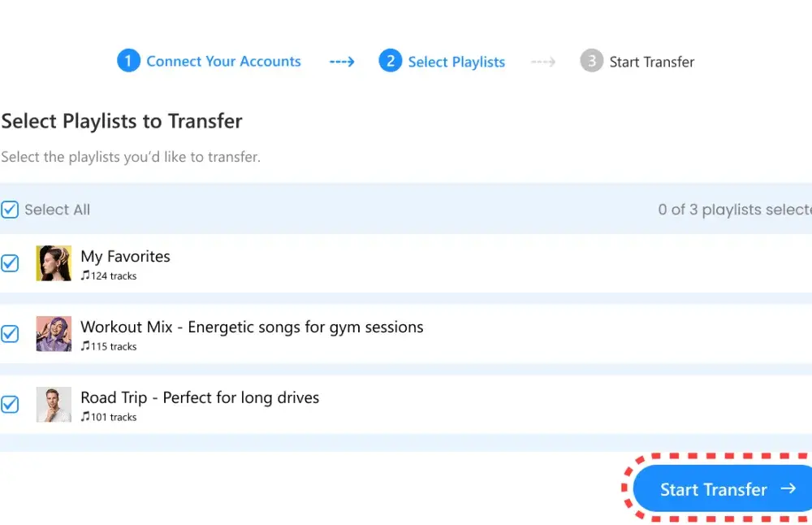The image size is (812, 525).
Task: Click the 124 tracks label
Action: (x=114, y=276)
